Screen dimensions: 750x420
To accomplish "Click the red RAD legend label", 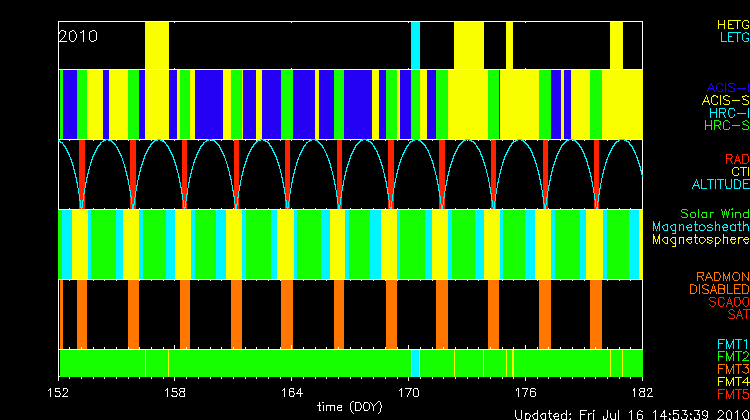I will (x=736, y=159).
